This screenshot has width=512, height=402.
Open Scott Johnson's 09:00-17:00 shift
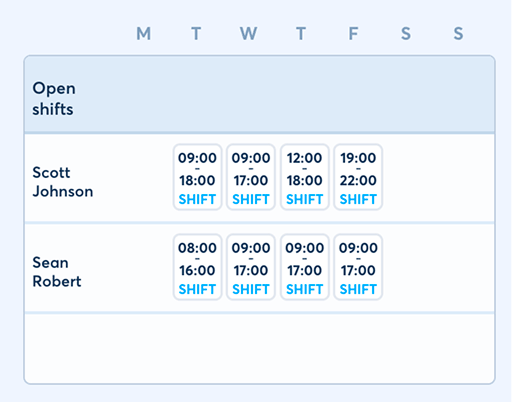(251, 177)
